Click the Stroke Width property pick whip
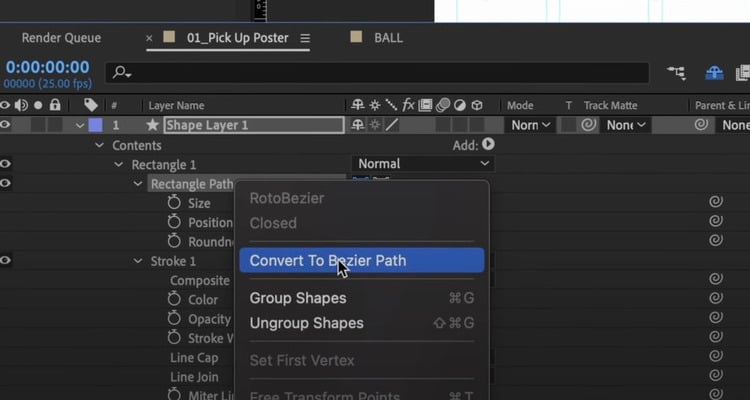 [716, 336]
